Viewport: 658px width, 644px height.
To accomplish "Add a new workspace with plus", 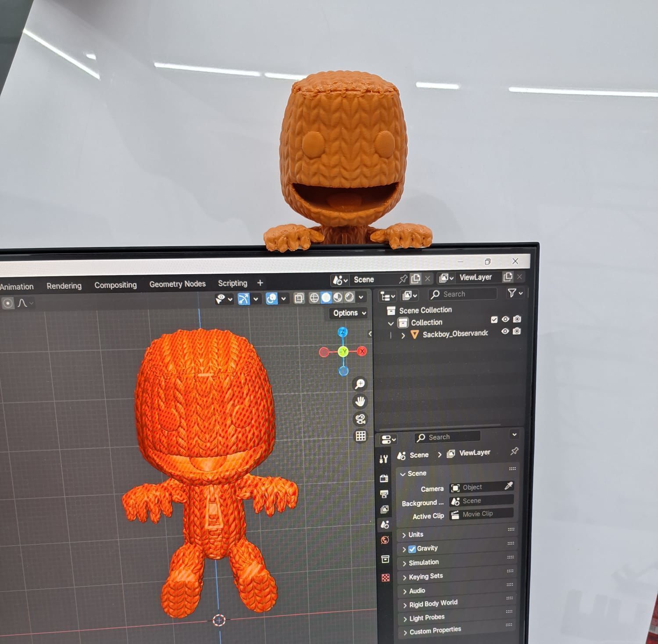I will 260,283.
